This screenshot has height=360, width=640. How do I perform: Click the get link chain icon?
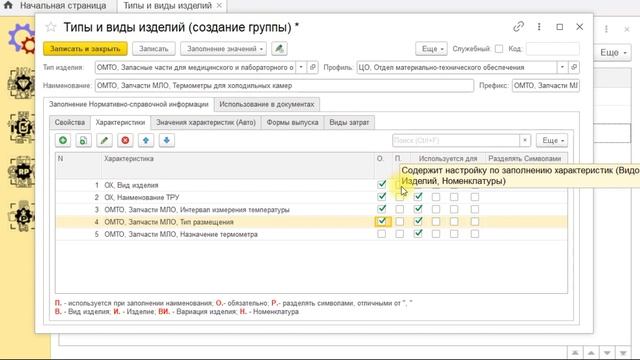pos(518,27)
